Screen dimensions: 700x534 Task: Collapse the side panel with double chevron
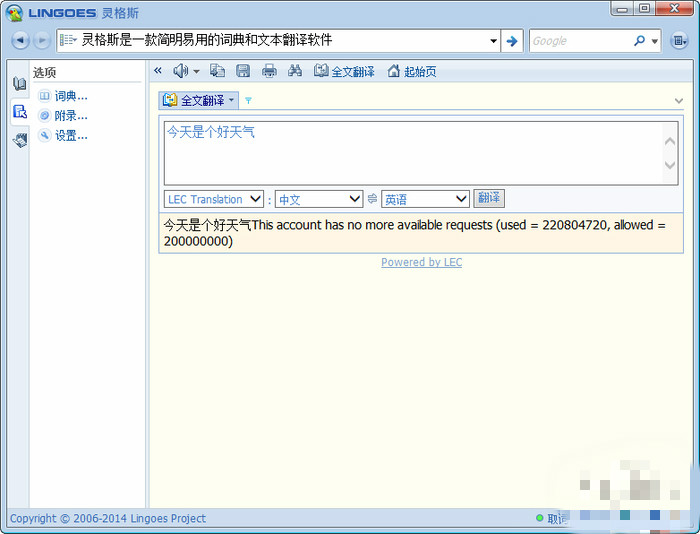tap(158, 71)
